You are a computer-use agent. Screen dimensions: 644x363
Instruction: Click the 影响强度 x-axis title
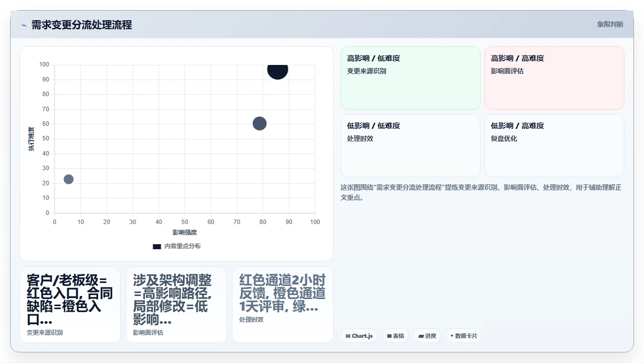[x=185, y=233]
